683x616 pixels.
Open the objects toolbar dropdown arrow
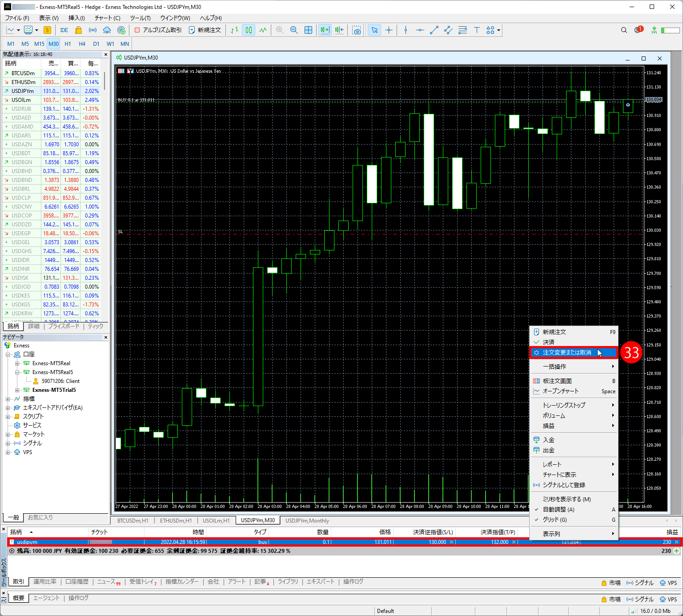click(499, 30)
